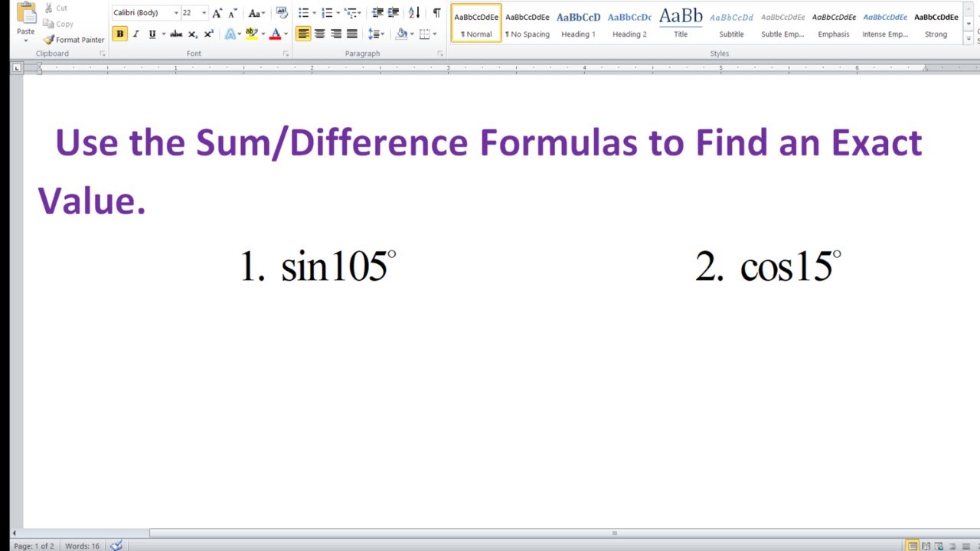This screenshot has height=551, width=980.
Task: Show paragraph marks with pilcrow icon
Action: point(436,13)
